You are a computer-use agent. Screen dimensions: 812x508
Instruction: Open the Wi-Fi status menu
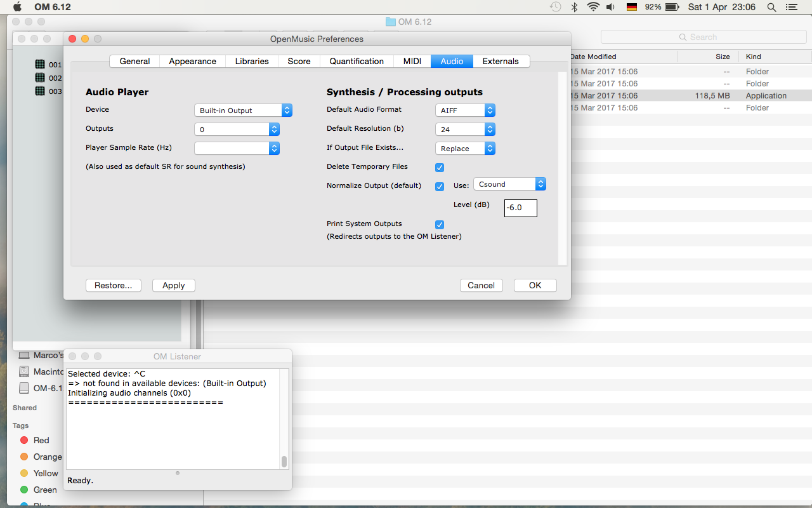[593, 7]
